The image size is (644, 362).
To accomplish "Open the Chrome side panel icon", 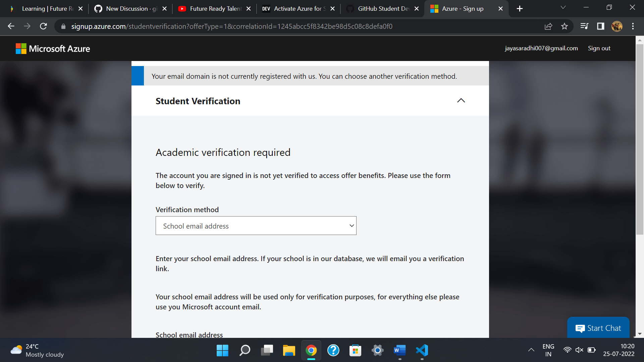I will (x=600, y=26).
